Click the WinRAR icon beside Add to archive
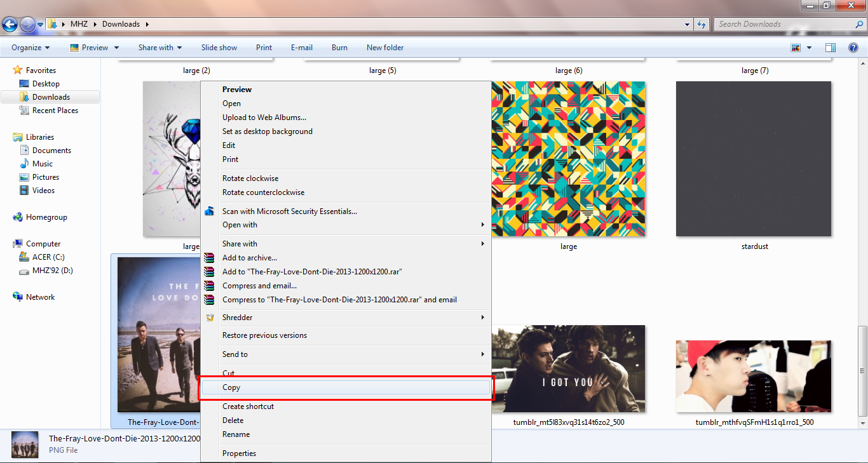 [x=210, y=258]
